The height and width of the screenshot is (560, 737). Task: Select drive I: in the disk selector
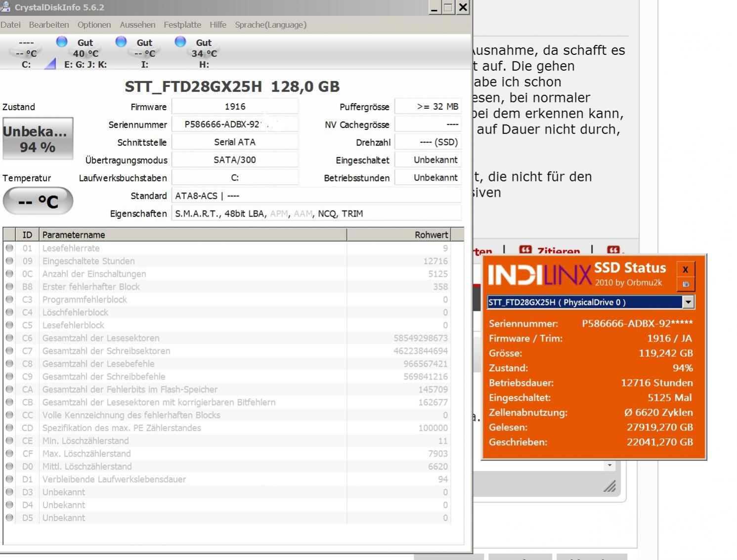pos(144,53)
